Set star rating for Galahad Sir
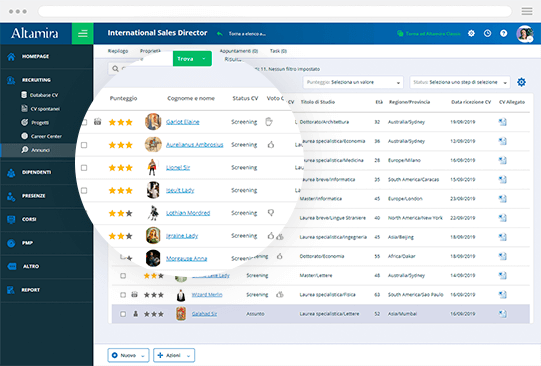 click(154, 314)
